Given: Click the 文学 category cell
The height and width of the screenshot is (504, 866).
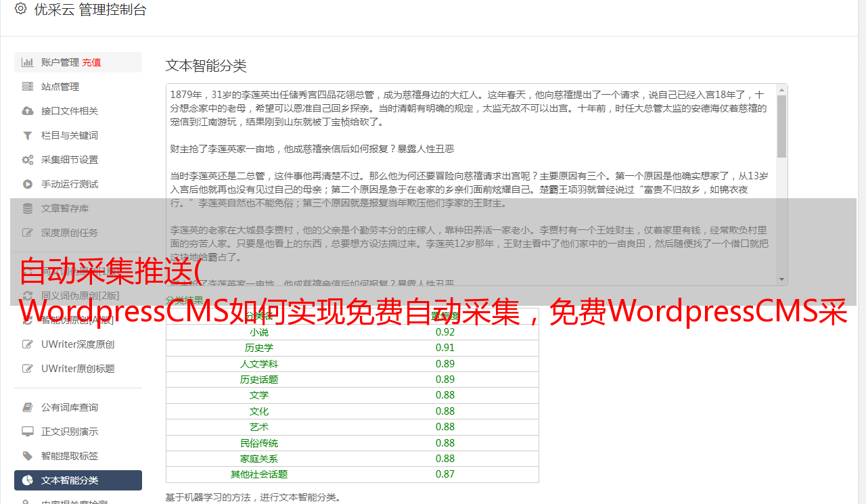Looking at the screenshot, I should 259,395.
